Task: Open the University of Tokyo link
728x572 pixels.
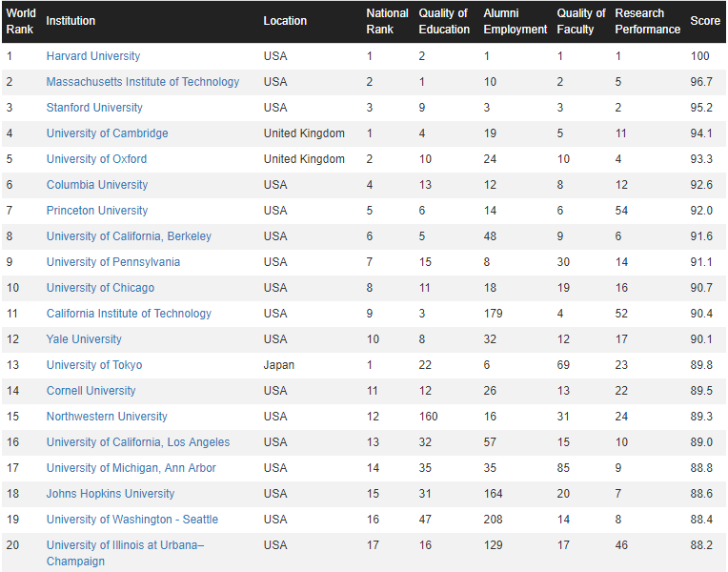Action: click(x=94, y=365)
